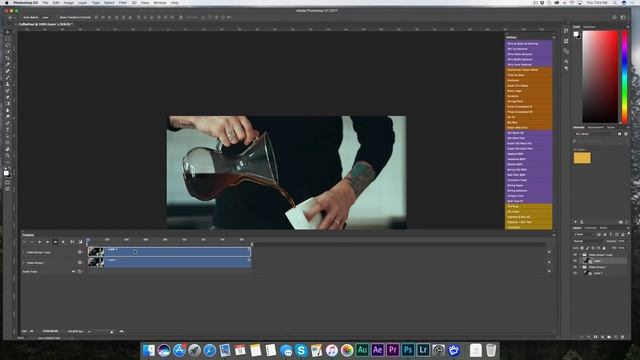Open Photoshop search magnifier icon
Viewport: 640px width, 360px height.
[614, 18]
